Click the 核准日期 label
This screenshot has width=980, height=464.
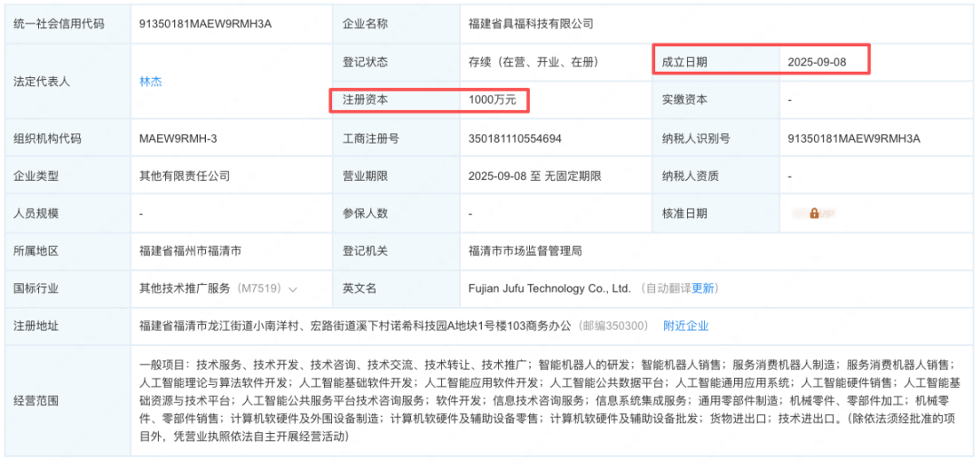[x=685, y=214]
